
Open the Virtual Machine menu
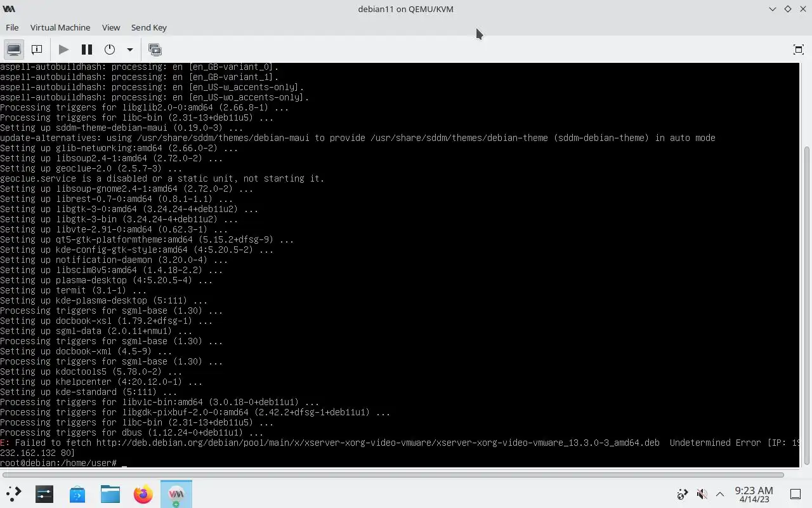(60, 27)
